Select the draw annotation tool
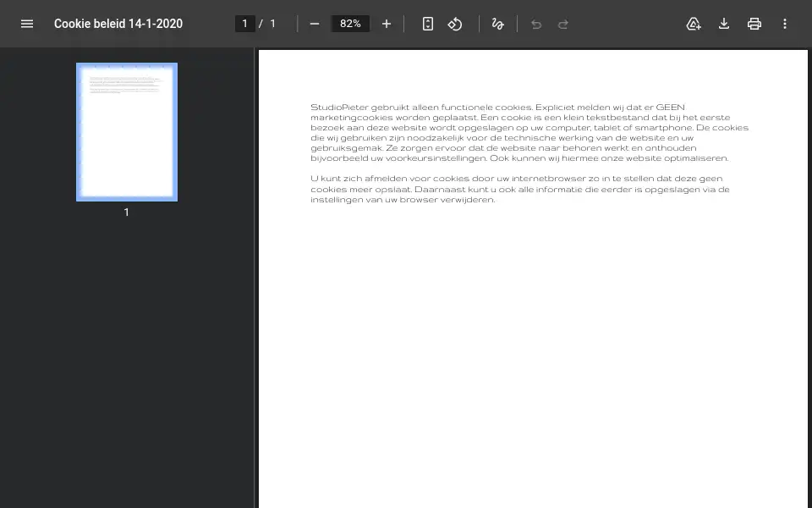Viewport: 812px width, 508px height. (x=497, y=24)
